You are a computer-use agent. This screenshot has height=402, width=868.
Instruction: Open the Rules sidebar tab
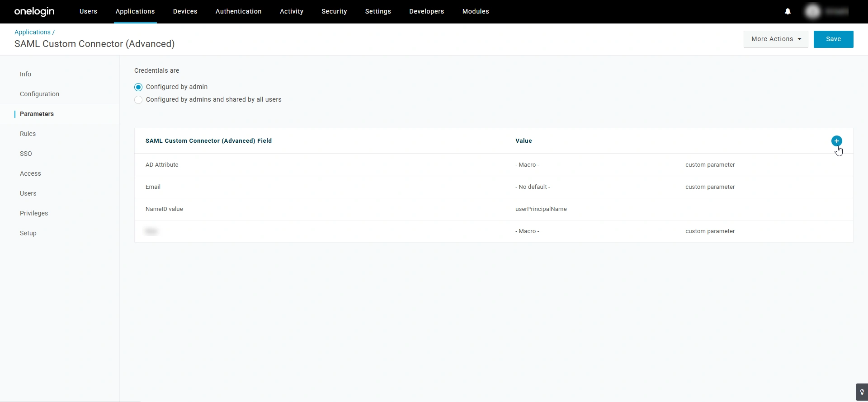pos(28,134)
